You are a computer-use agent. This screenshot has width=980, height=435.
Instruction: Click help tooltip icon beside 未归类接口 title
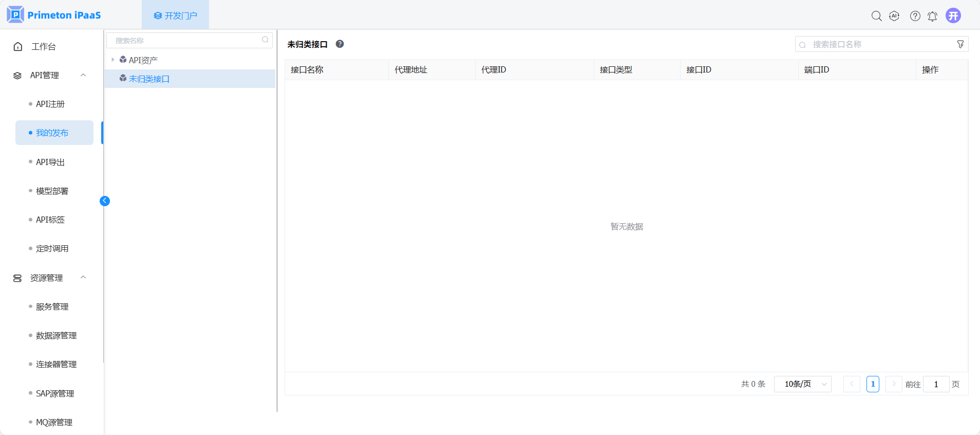click(340, 44)
